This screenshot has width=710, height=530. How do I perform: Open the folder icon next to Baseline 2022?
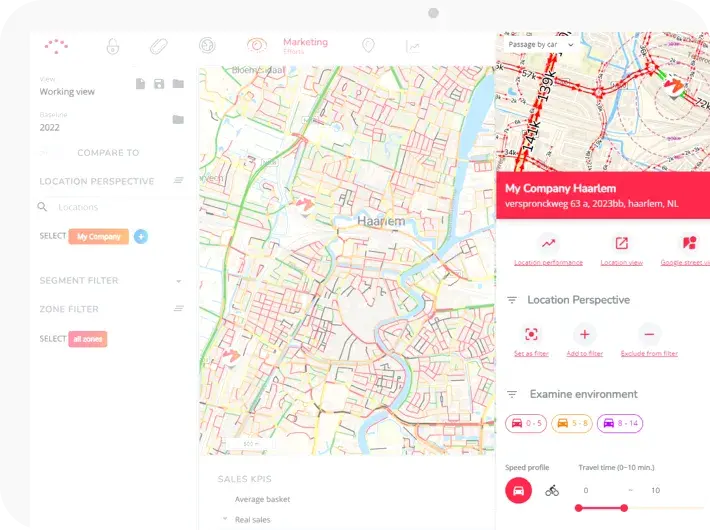[178, 120]
